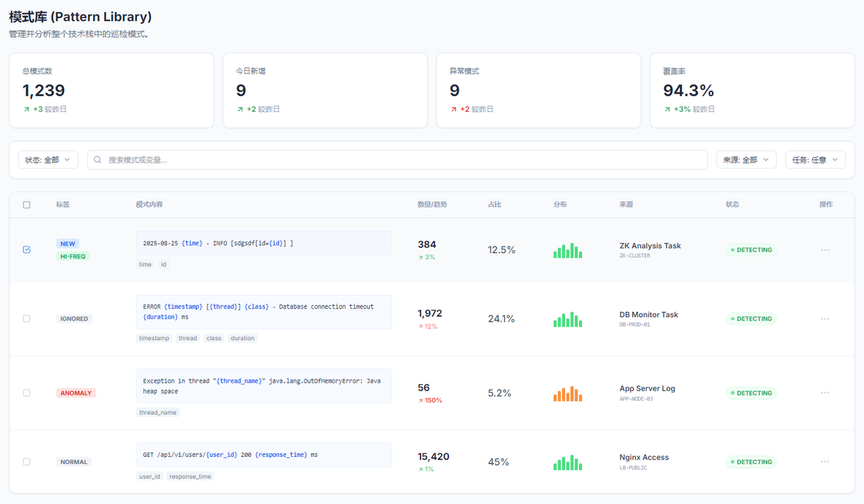Click the red trend arrow in the 异常模式 card
The image size is (864, 504).
point(453,109)
